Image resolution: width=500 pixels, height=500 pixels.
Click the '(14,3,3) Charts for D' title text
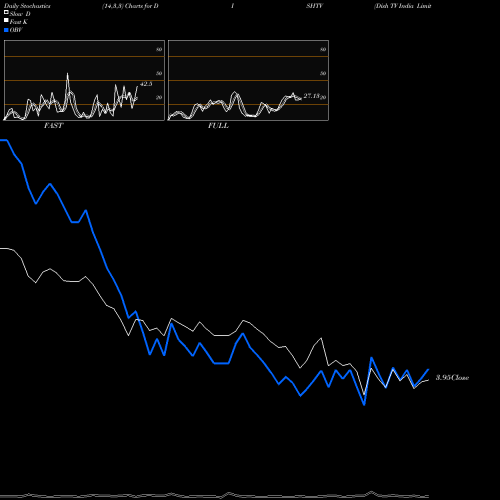click(x=130, y=6)
